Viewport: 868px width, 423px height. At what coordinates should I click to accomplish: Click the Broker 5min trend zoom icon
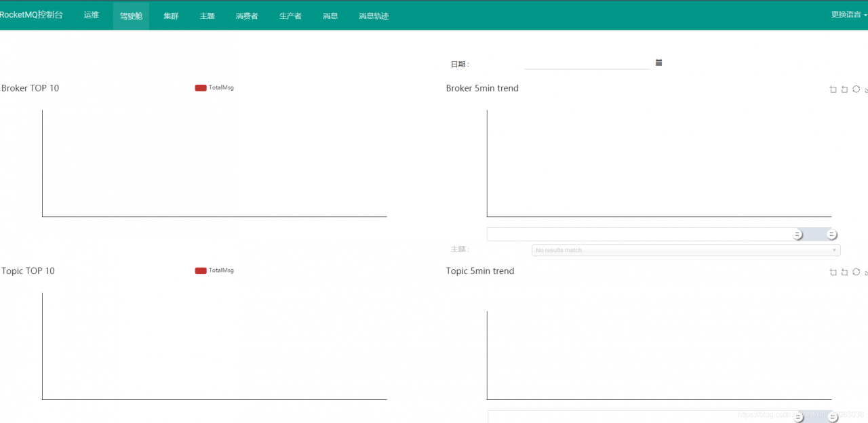(833, 89)
